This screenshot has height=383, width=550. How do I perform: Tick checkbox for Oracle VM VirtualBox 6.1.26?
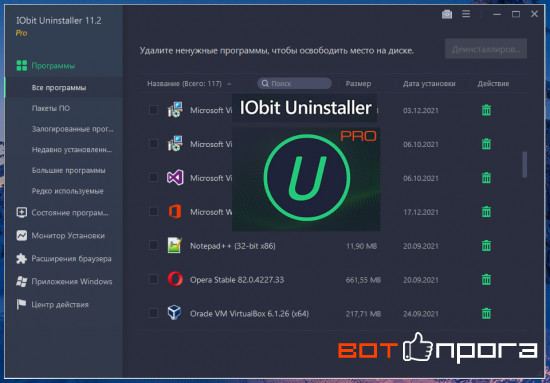tap(153, 313)
